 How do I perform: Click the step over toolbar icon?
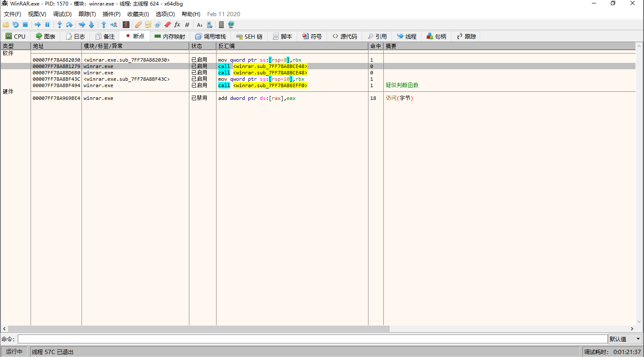point(69,25)
